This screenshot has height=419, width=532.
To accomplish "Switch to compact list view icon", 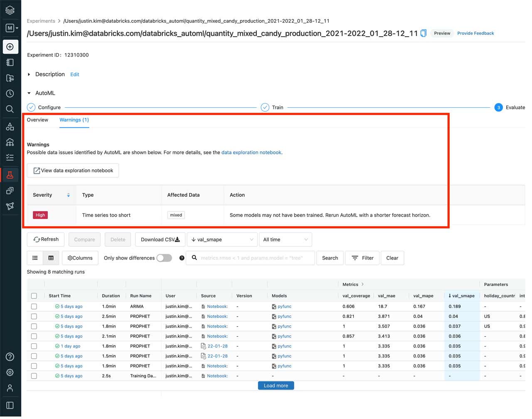I will (35, 258).
